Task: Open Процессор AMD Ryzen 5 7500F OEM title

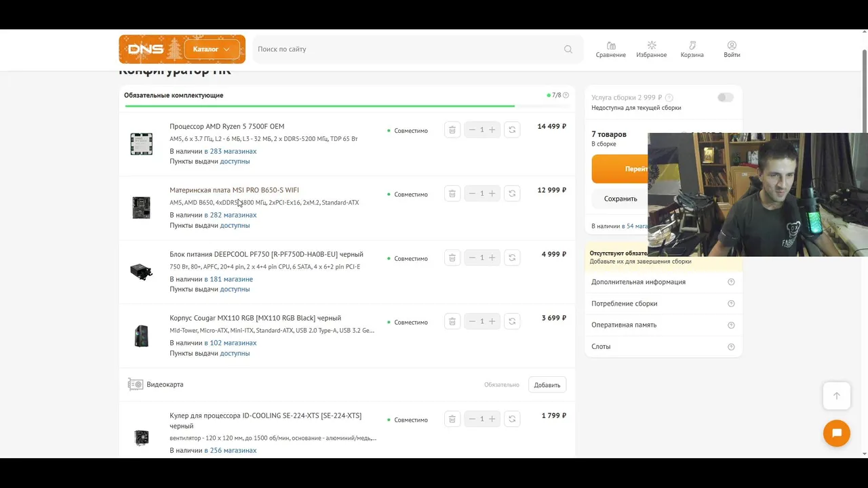Action: tap(227, 126)
